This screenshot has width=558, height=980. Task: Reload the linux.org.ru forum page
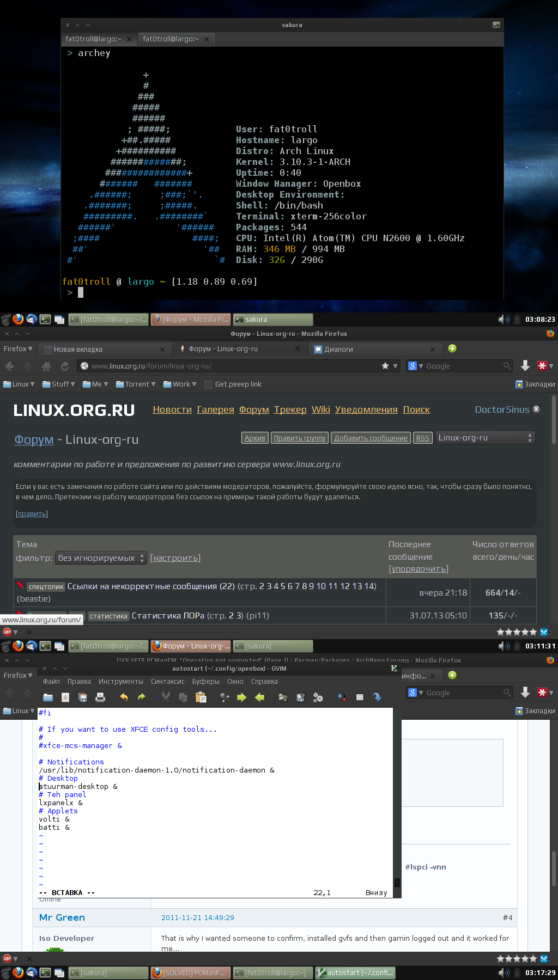(65, 366)
